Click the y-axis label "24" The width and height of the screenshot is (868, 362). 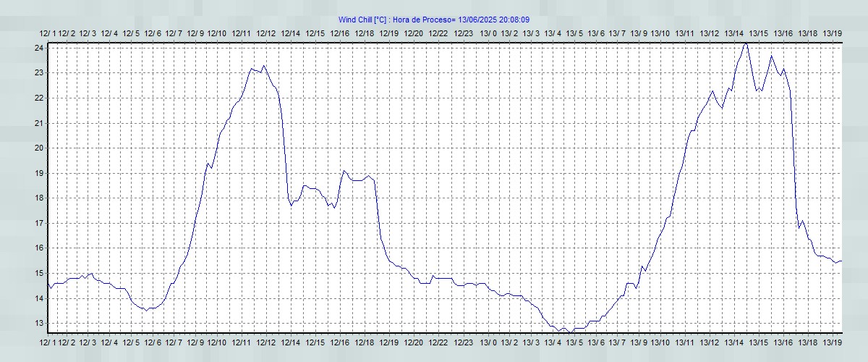(x=41, y=48)
